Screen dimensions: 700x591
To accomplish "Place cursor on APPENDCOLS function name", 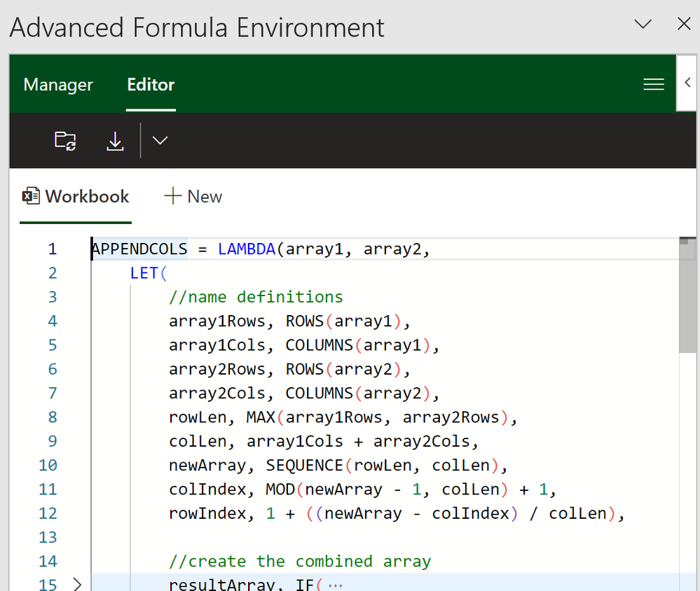I will coord(139,249).
